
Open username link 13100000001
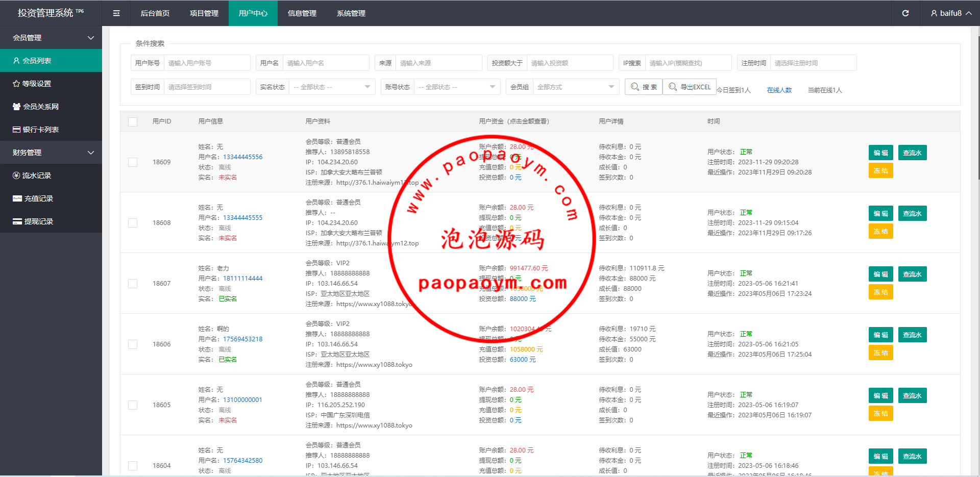click(x=242, y=400)
